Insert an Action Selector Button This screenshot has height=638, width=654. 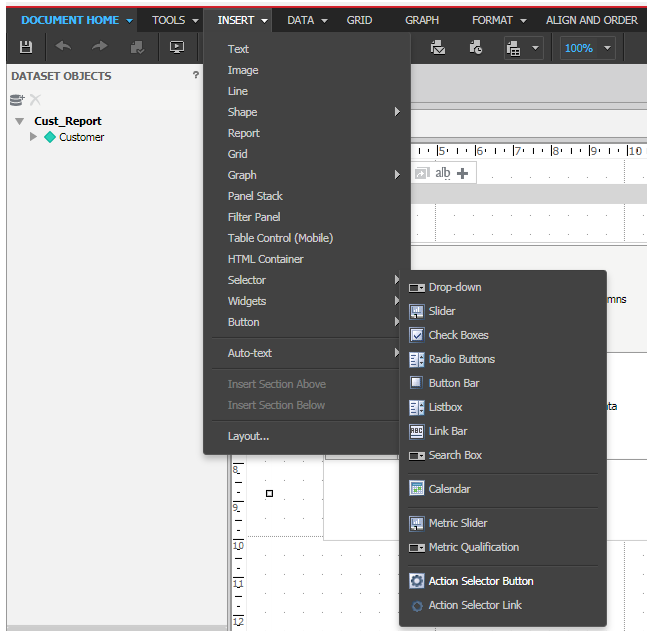(480, 581)
